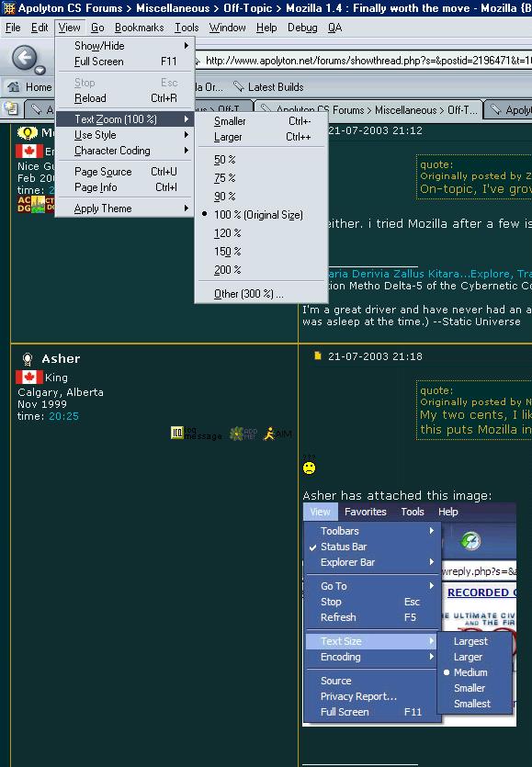Open the QA menu

point(334,28)
